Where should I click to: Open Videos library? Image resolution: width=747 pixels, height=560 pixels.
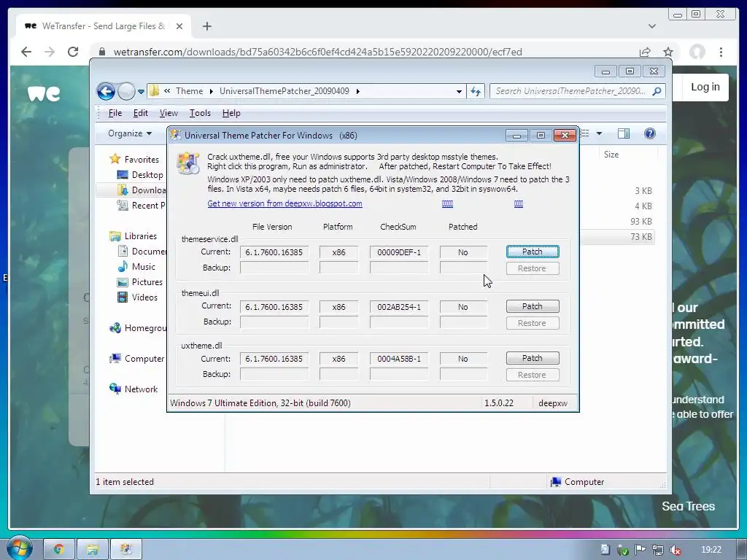point(144,297)
